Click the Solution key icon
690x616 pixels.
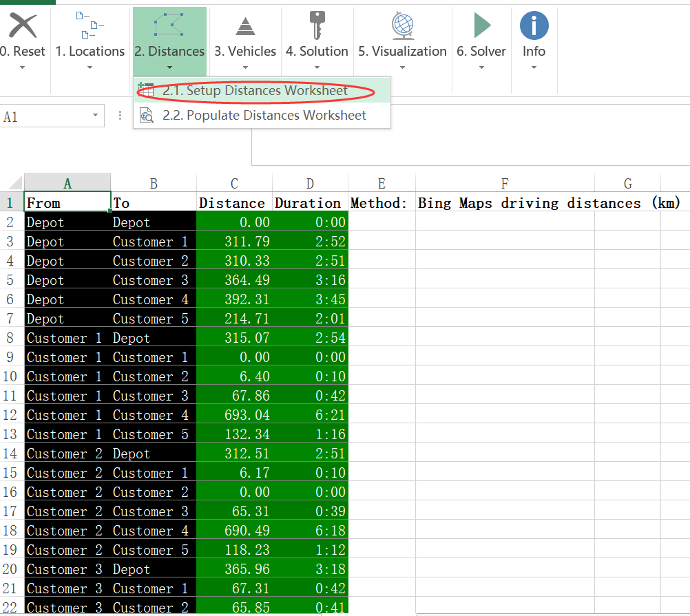[x=317, y=25]
